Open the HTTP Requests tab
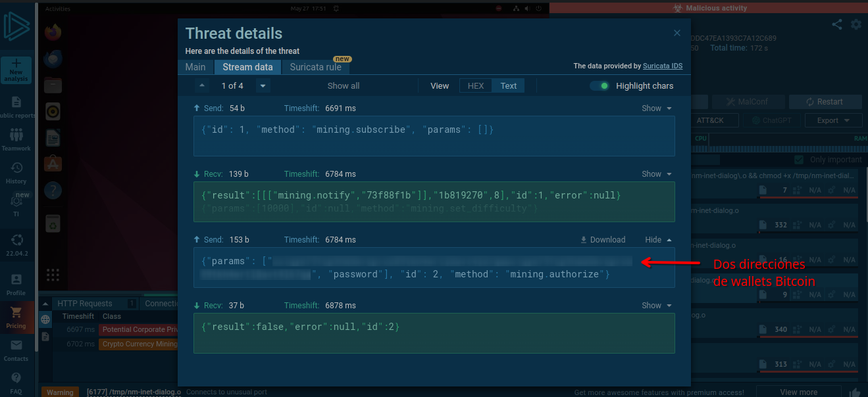 tap(96, 304)
